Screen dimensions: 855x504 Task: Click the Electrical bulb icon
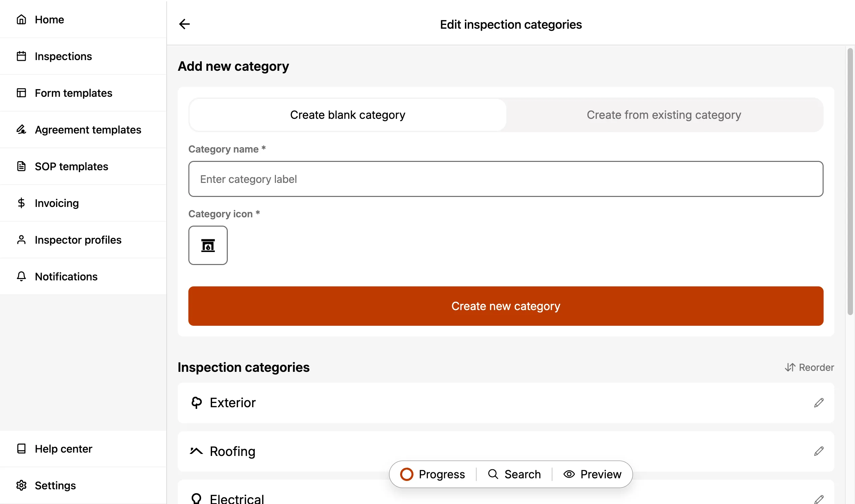pos(196,499)
